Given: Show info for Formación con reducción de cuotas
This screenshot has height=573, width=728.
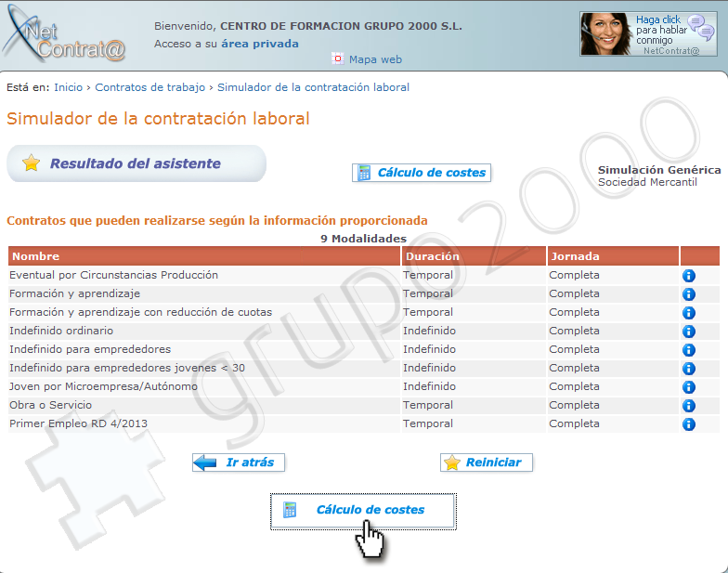Looking at the screenshot, I should 689,312.
